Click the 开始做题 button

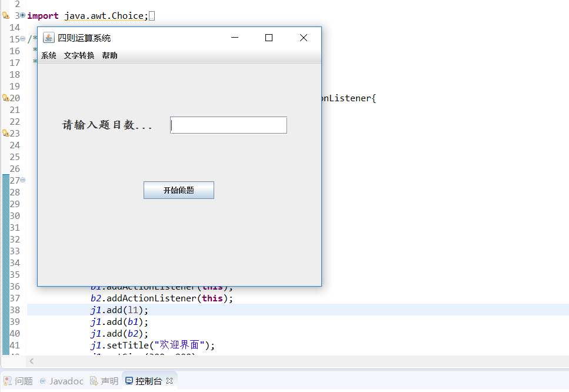(178, 190)
